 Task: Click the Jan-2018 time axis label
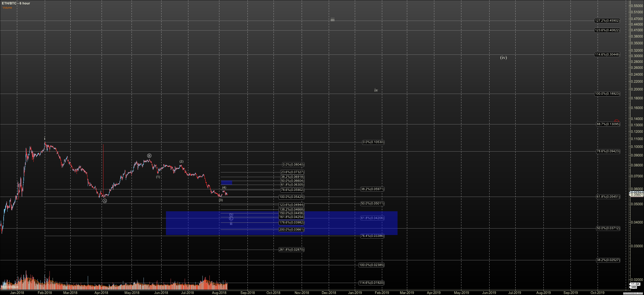(17, 293)
